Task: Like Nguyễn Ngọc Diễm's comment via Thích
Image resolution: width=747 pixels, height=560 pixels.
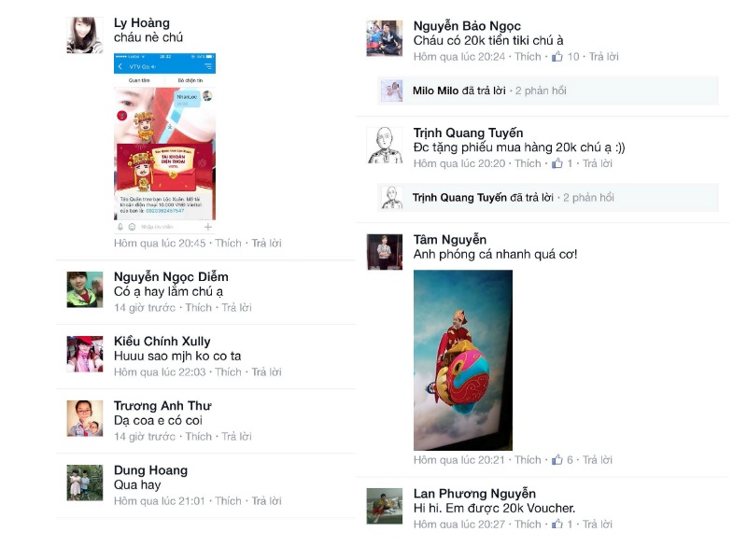Action: 198,308
